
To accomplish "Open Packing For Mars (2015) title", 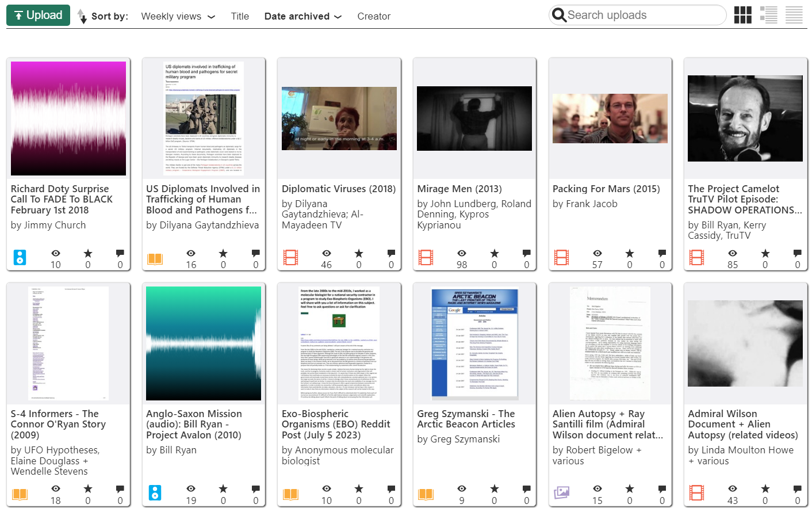I will [606, 189].
